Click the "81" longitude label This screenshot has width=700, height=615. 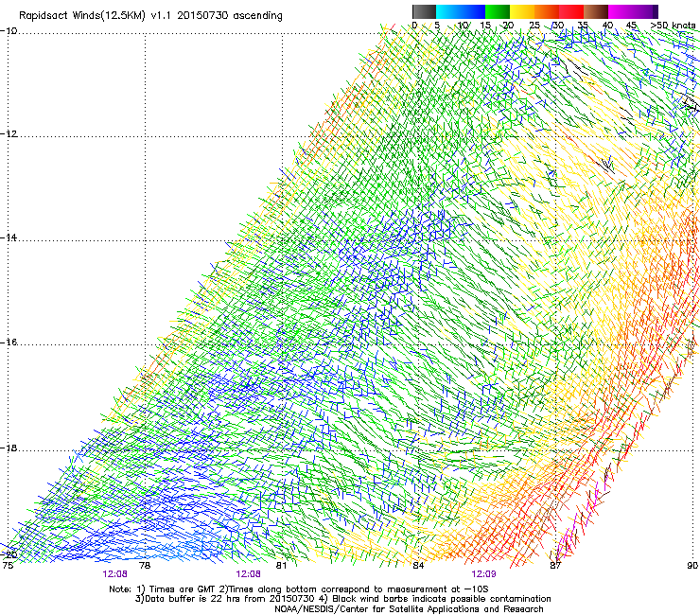(281, 566)
